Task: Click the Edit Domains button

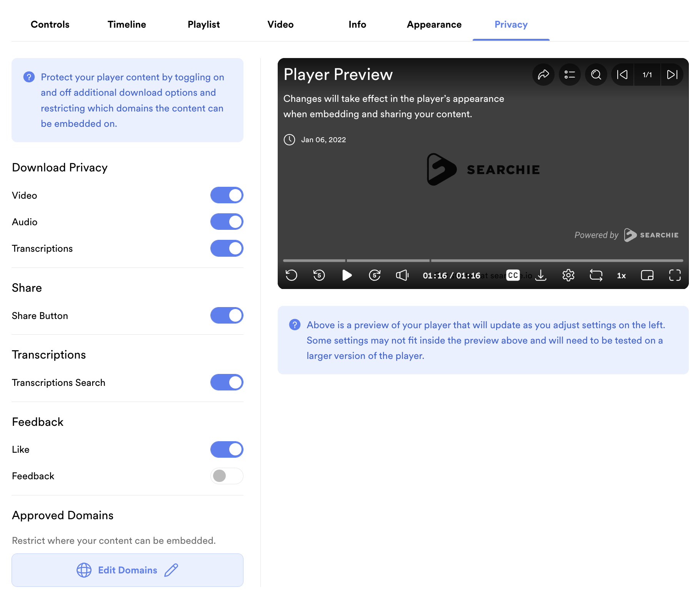Action: (x=127, y=570)
